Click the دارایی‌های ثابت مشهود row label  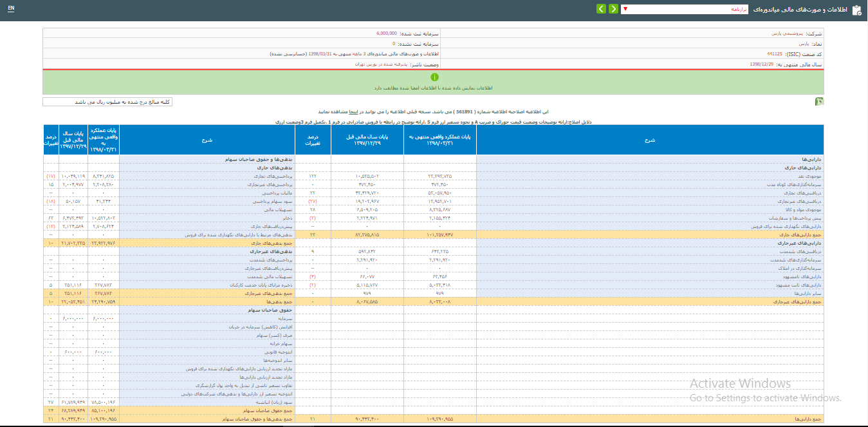799,284
